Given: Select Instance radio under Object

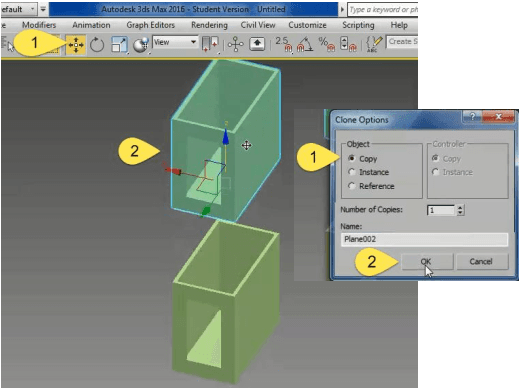Looking at the screenshot, I should [x=351, y=172].
